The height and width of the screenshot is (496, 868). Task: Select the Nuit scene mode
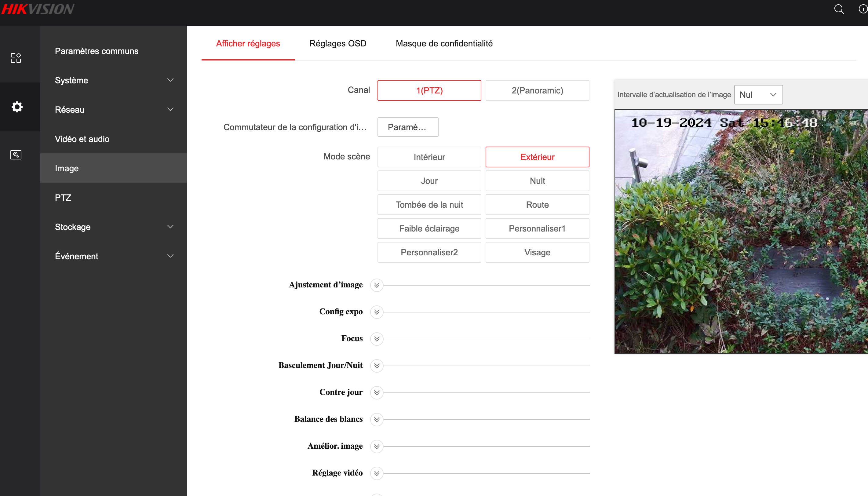click(x=537, y=181)
